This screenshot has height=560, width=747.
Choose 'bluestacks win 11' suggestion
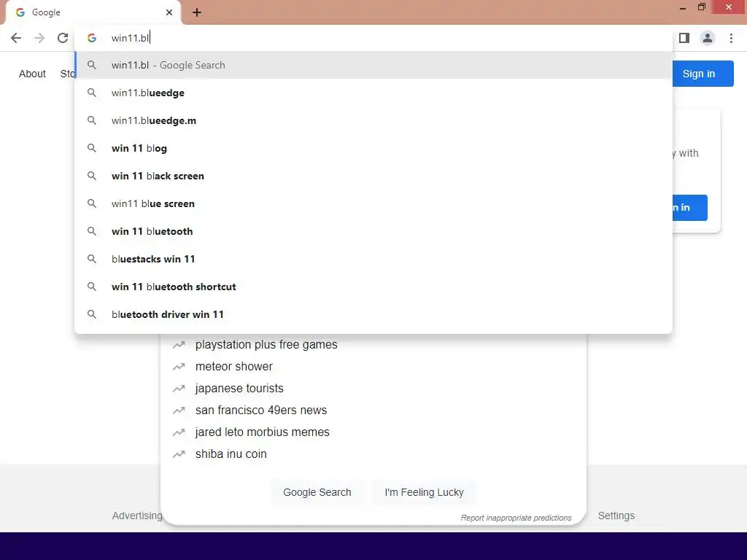tap(373, 259)
